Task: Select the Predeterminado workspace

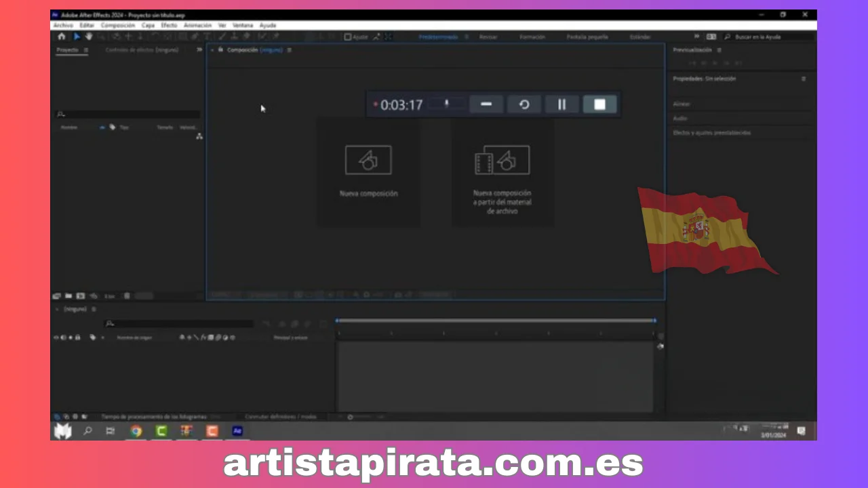Action: point(439,37)
